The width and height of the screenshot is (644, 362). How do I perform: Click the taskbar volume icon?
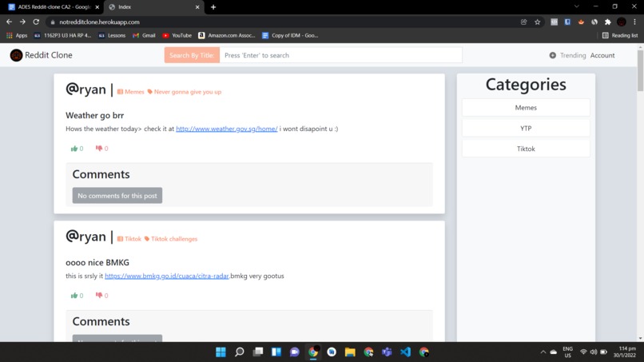click(x=594, y=352)
